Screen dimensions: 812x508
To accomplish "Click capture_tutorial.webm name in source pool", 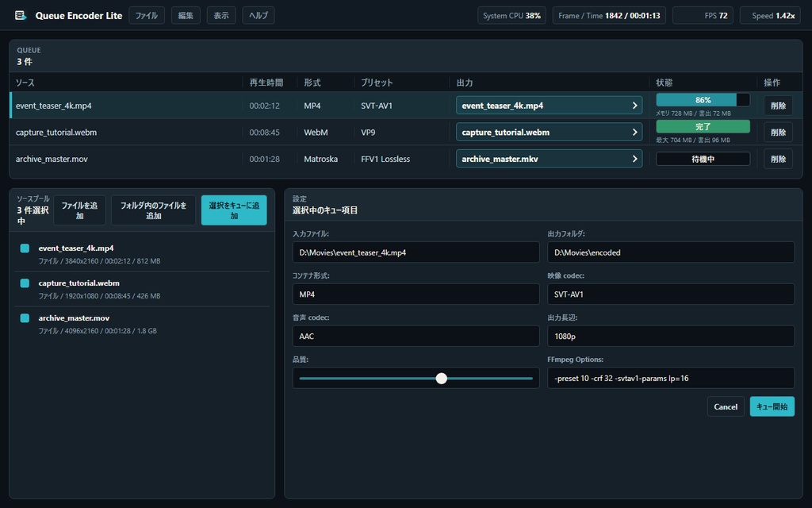I will [79, 283].
